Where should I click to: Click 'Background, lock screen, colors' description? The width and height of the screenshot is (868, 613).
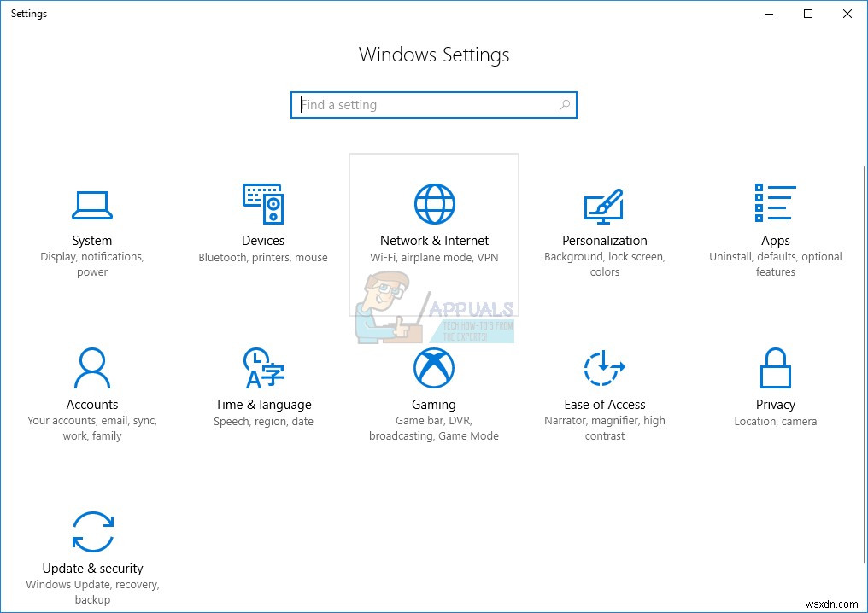click(605, 265)
